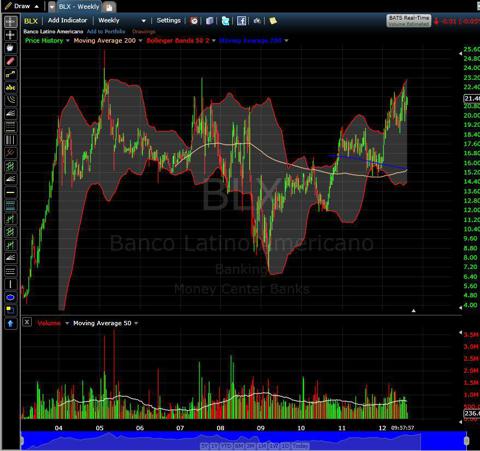Screen dimensions: 480x451
Task: Select the teal horizontal bands tool
Action: tap(10, 205)
